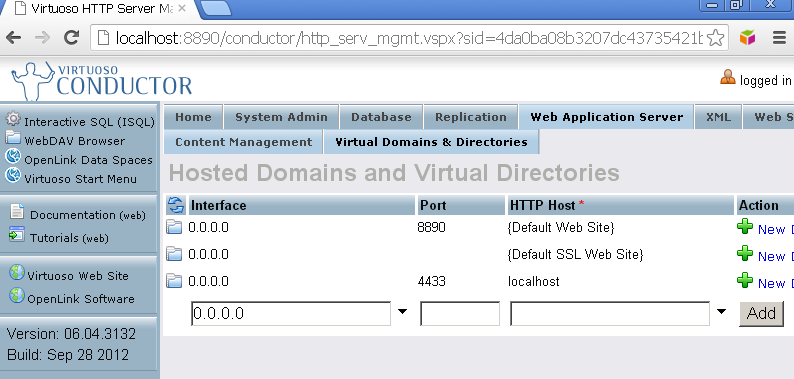Go back with browser back arrow
The image size is (794, 379).
[x=14, y=37]
